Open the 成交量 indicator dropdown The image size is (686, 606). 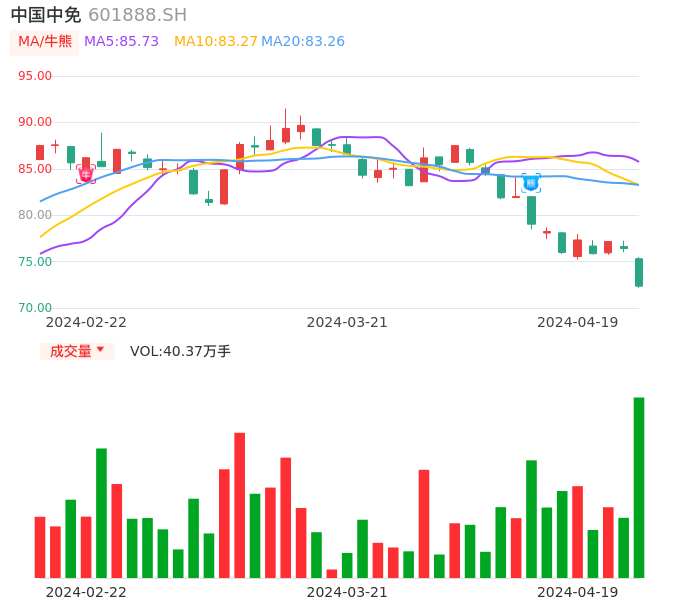pyautogui.click(x=77, y=351)
